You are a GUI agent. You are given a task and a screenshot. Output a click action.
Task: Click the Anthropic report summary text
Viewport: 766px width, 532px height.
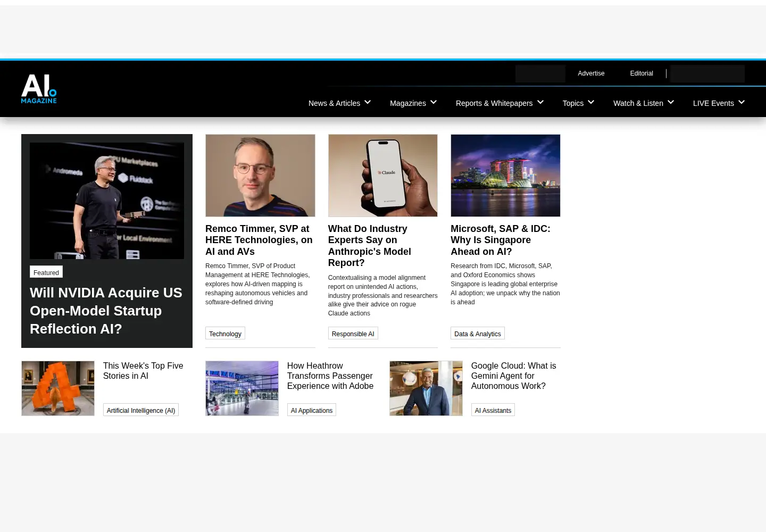tap(382, 295)
